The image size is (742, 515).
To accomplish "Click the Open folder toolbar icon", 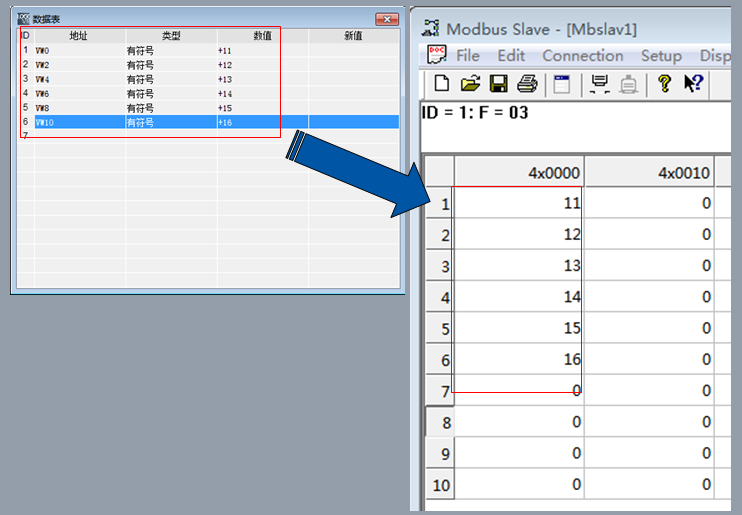I will (470, 84).
